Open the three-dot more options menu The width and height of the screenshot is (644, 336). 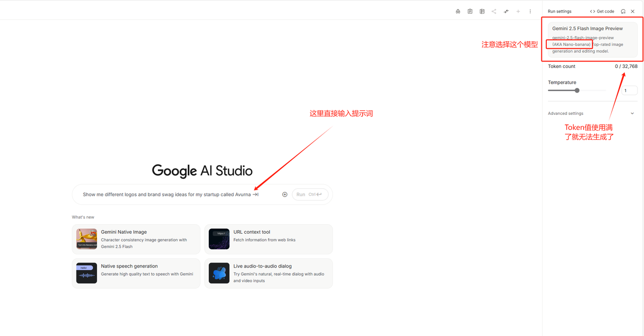(x=530, y=11)
